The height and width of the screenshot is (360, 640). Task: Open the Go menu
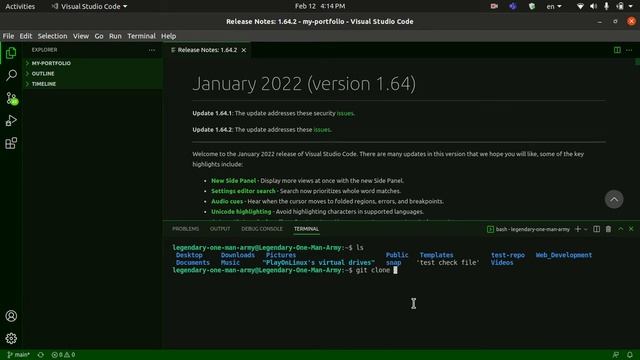click(x=99, y=36)
